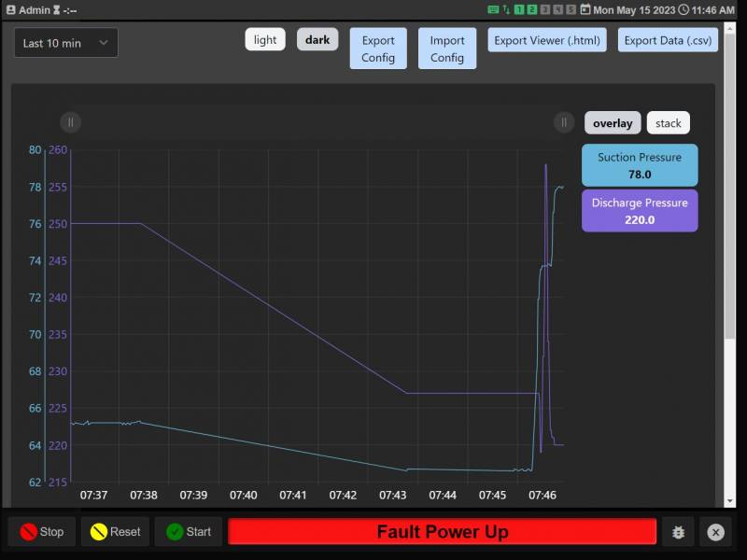
Task: Click Export Data (.csv) button
Action: 668,40
